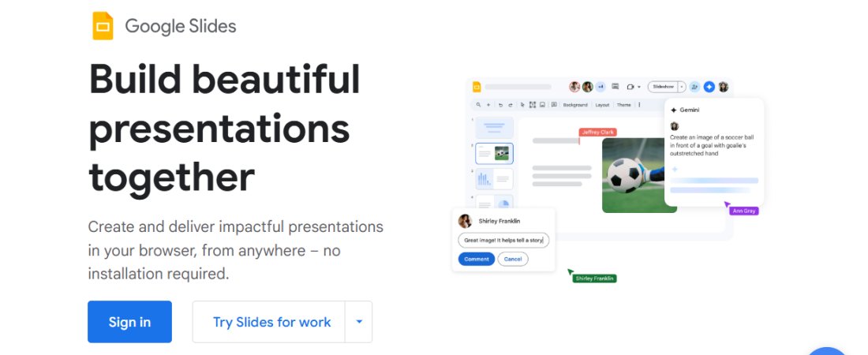The image size is (868, 355).
Task: Click the "Google Slides" product name text
Action: click(181, 26)
